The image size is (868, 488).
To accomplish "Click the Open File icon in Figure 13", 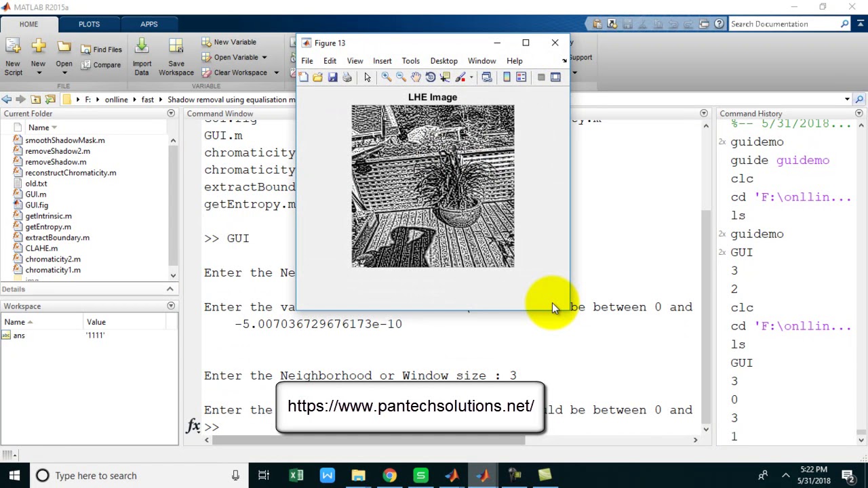I will tap(317, 77).
